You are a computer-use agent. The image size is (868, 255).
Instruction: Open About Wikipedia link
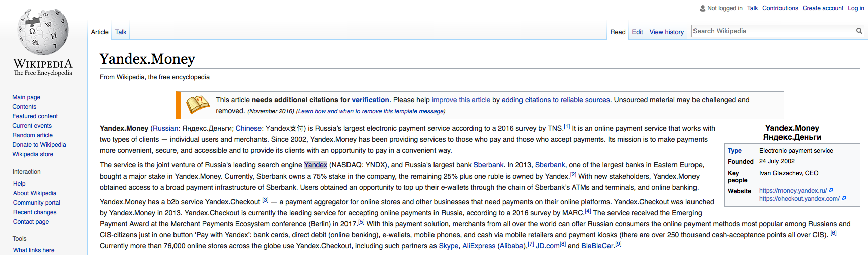pyautogui.click(x=35, y=193)
